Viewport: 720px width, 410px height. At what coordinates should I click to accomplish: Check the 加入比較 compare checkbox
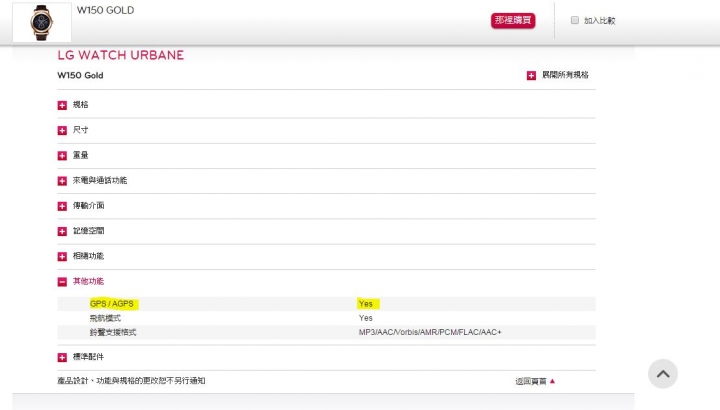[574, 20]
